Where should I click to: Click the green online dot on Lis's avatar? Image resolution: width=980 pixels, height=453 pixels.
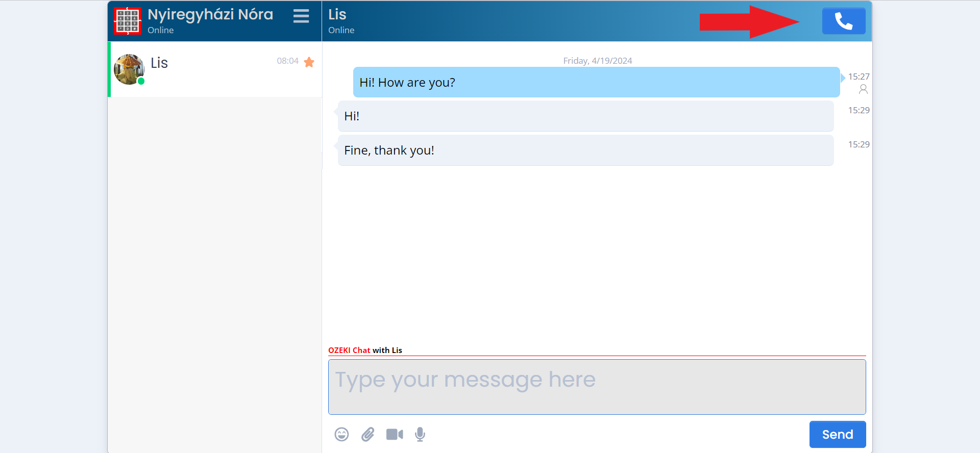click(x=141, y=81)
